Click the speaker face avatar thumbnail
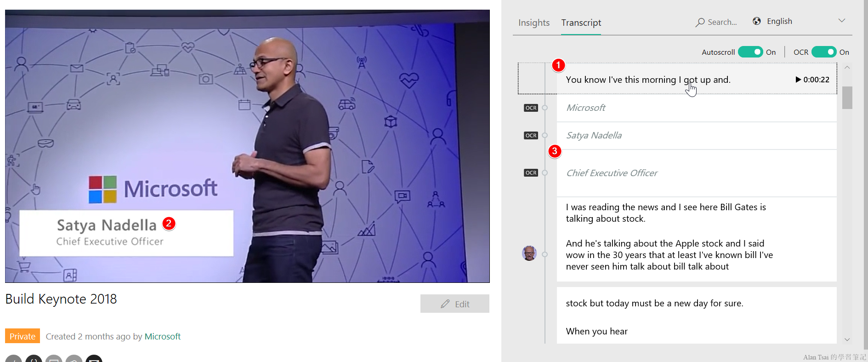This screenshot has height=362, width=868. (529, 253)
